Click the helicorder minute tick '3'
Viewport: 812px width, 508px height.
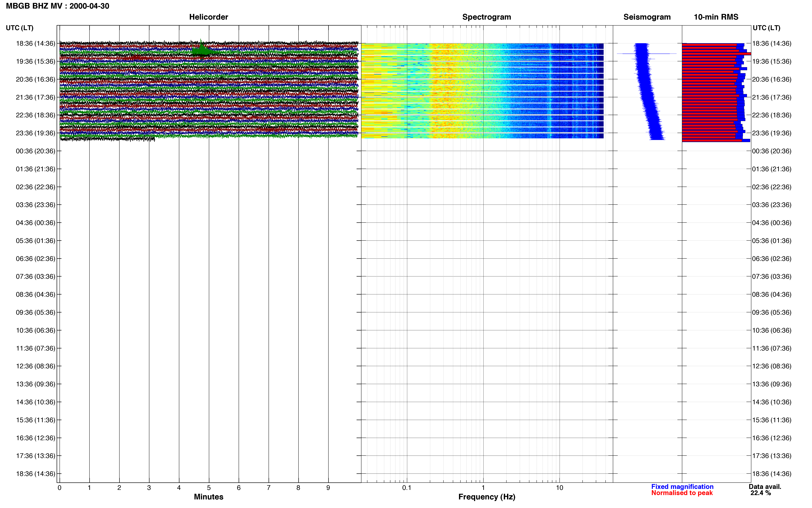(149, 488)
